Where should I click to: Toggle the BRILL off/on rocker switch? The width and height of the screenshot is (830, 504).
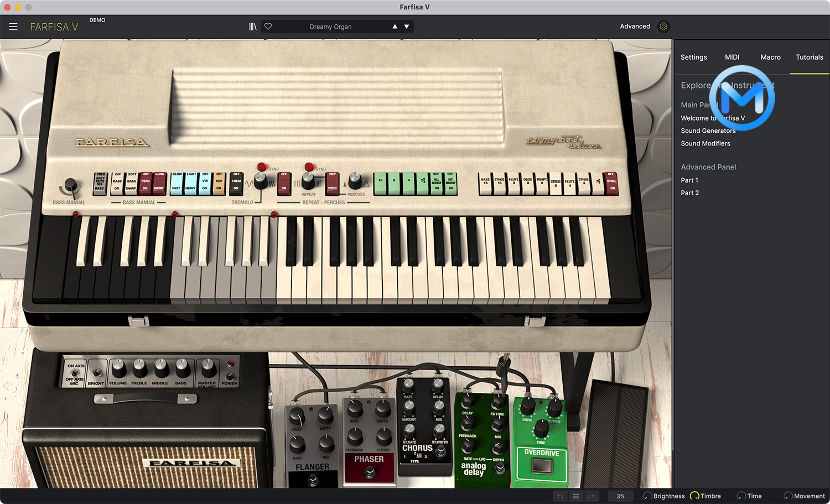(611, 183)
